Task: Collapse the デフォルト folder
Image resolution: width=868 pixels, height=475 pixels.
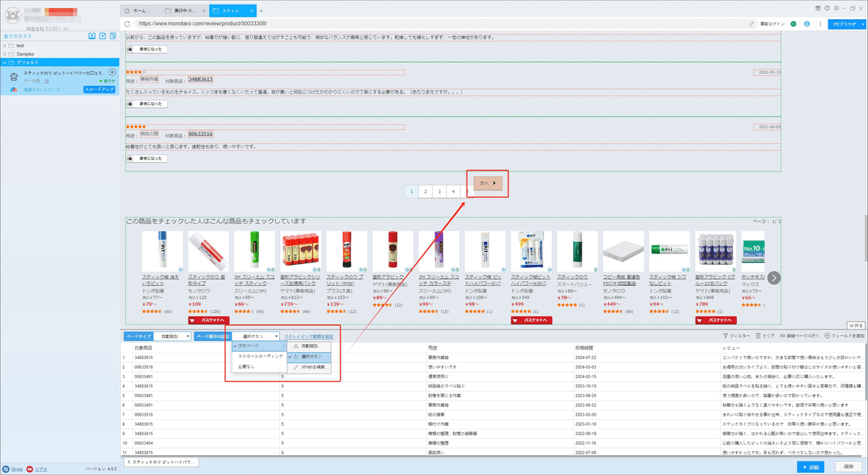Action: coord(4,62)
